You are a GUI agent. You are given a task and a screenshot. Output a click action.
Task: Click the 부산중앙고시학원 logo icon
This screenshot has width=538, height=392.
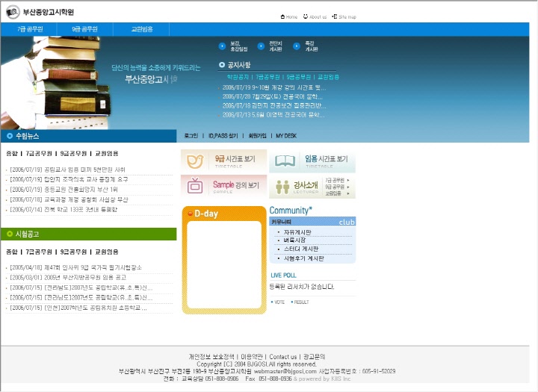tap(13, 13)
